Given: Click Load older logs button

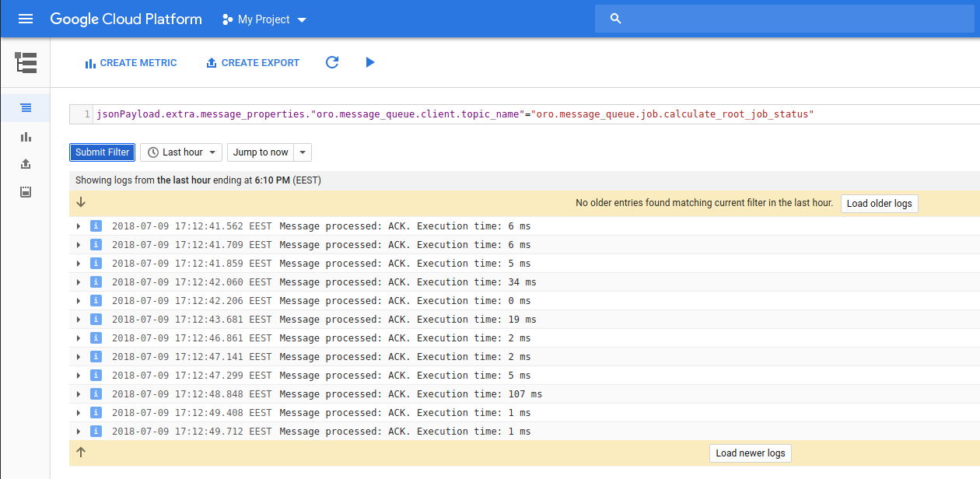Looking at the screenshot, I should click(879, 204).
